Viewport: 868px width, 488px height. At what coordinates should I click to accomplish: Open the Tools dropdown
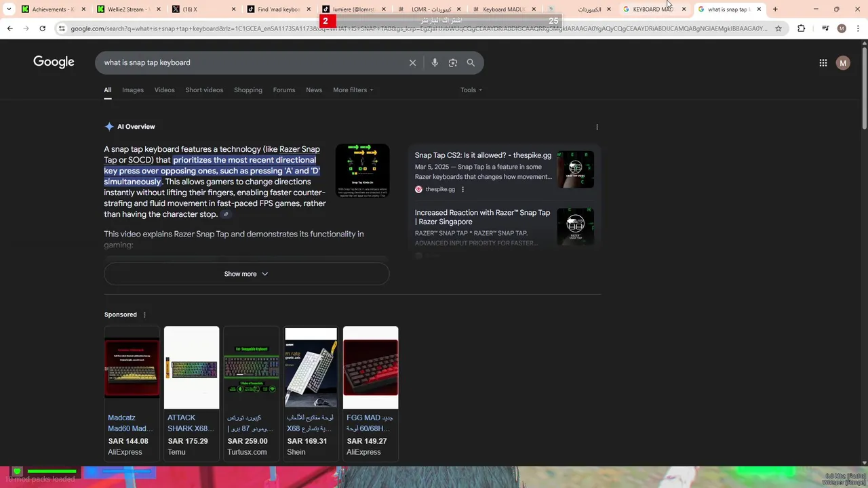coord(471,90)
